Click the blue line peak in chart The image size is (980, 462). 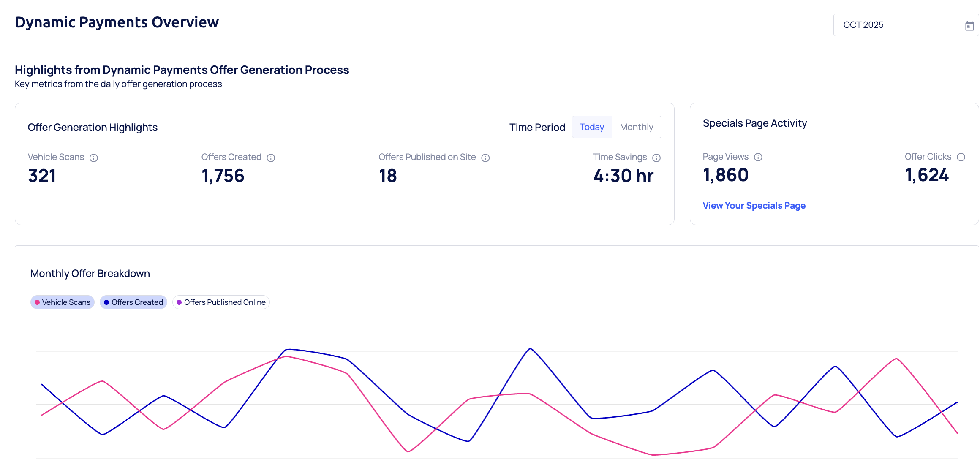coord(530,349)
